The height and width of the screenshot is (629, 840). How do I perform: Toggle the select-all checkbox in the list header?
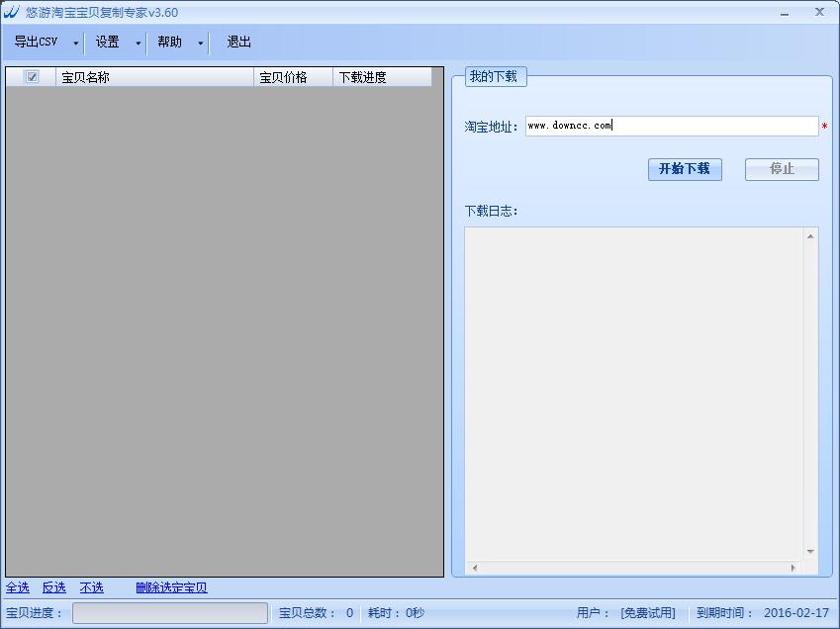(31, 76)
